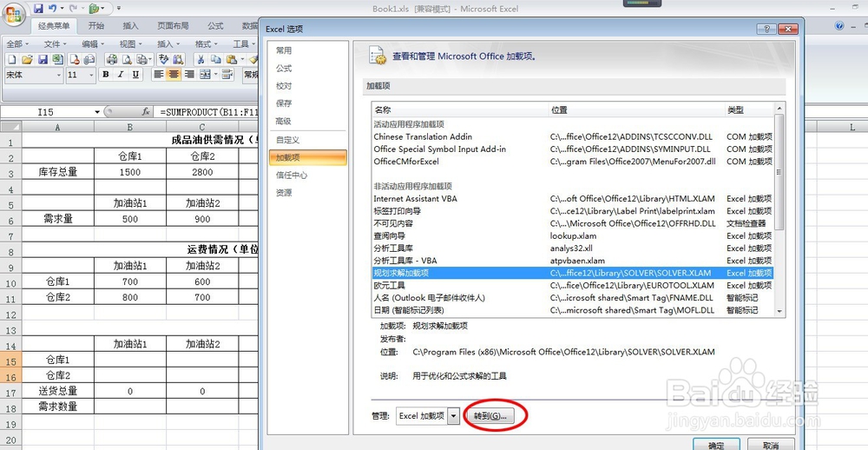Screen dimensions: 868x450
Task: Click the Open folder icon
Action: click(x=27, y=59)
